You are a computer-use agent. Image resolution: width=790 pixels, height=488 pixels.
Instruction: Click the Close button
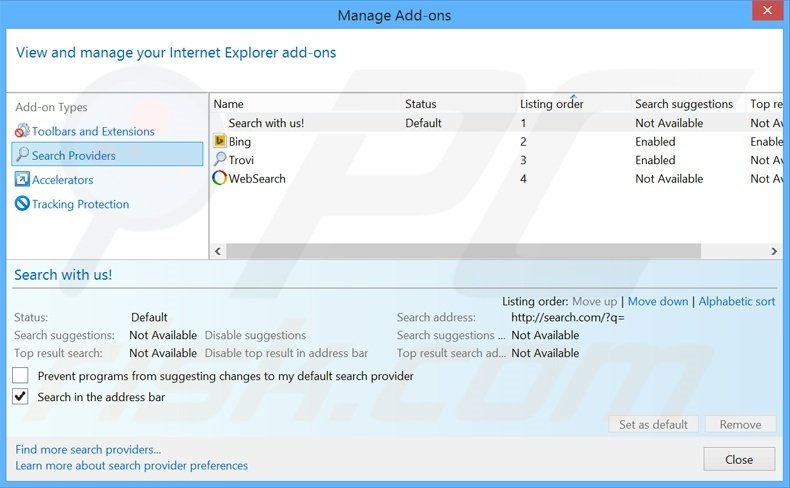[x=739, y=459]
